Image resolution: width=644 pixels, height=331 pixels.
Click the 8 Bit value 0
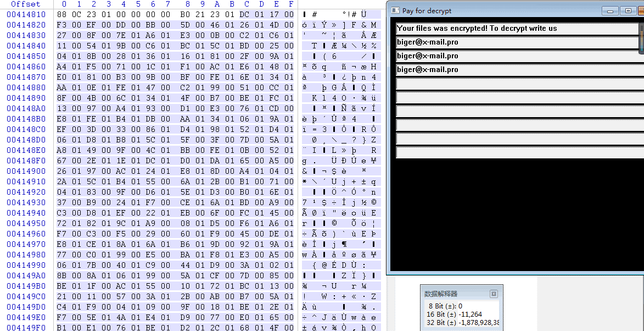point(461,306)
